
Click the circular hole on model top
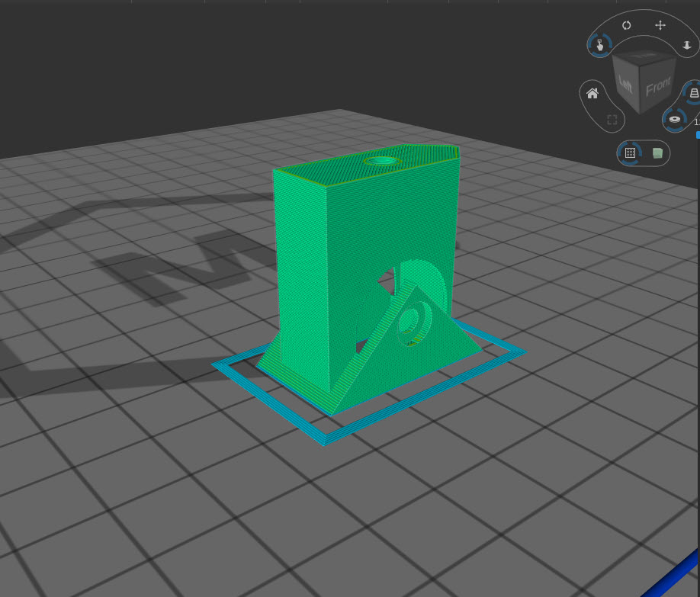point(382,161)
